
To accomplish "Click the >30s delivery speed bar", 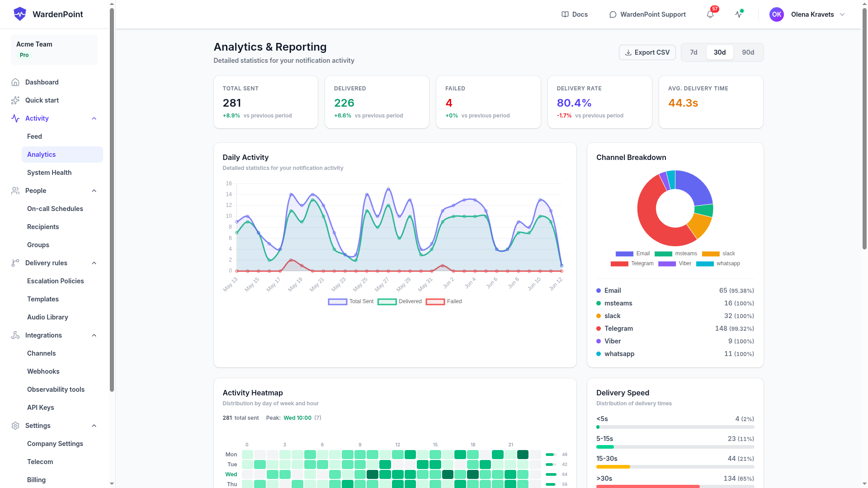I will (x=675, y=486).
